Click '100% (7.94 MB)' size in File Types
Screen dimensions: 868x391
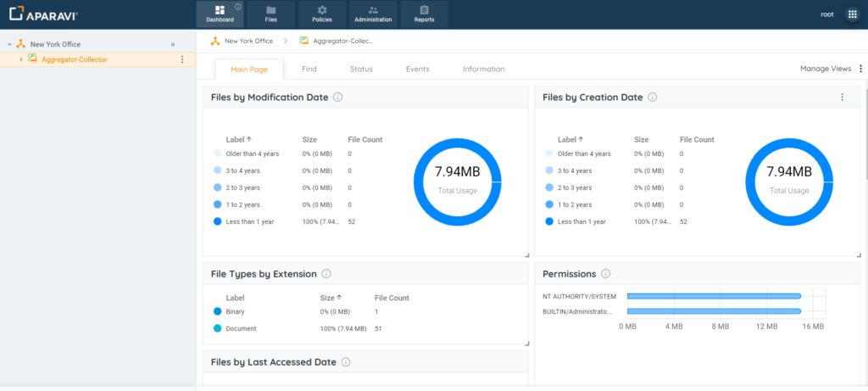(343, 328)
